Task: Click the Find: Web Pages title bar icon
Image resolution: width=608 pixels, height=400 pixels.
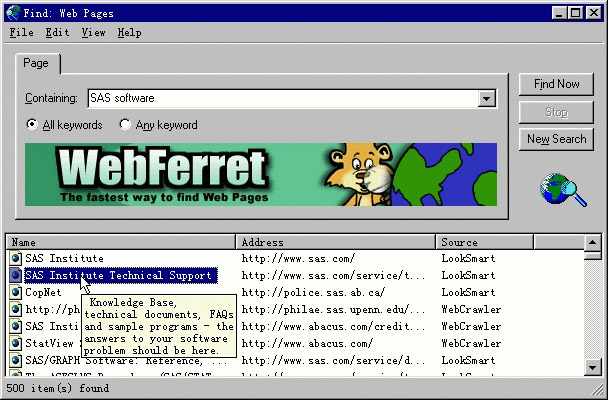Action: coord(12,13)
